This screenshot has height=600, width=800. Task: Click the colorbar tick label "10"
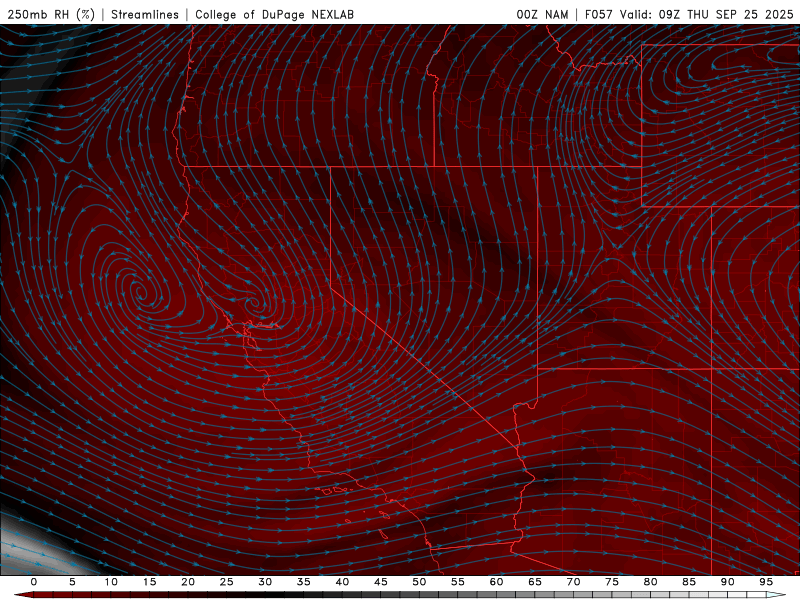[111, 582]
